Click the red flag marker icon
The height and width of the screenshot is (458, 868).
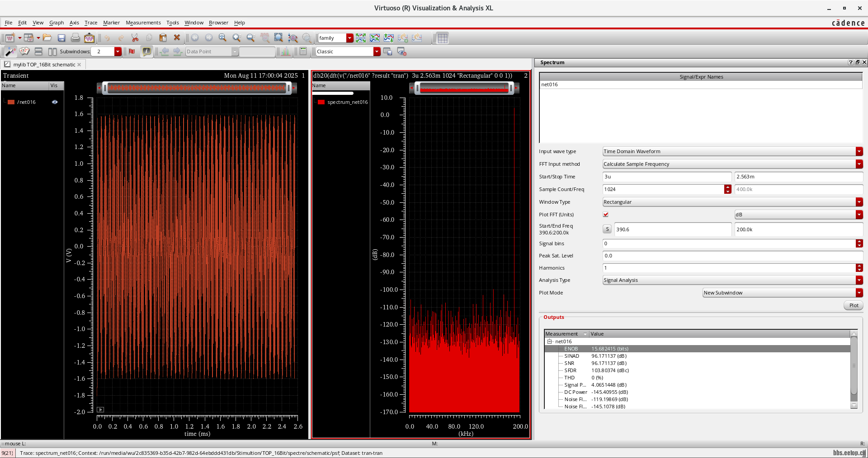pyautogui.click(x=132, y=51)
